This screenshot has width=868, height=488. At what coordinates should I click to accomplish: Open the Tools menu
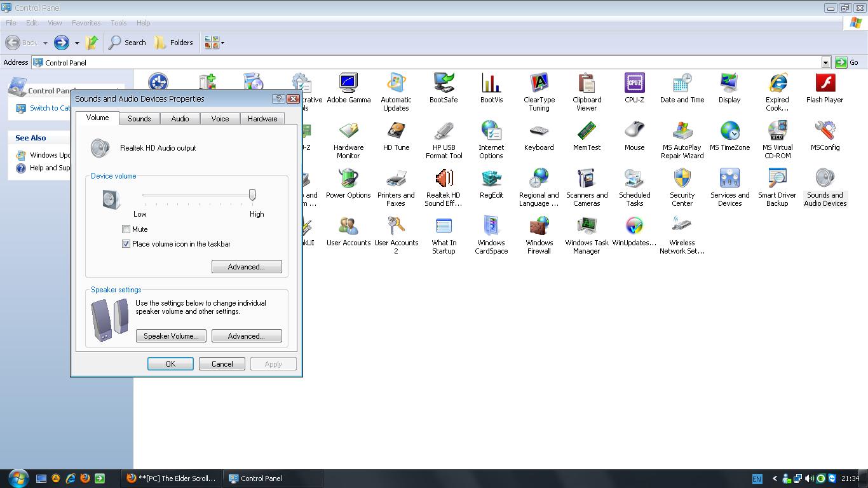click(119, 23)
